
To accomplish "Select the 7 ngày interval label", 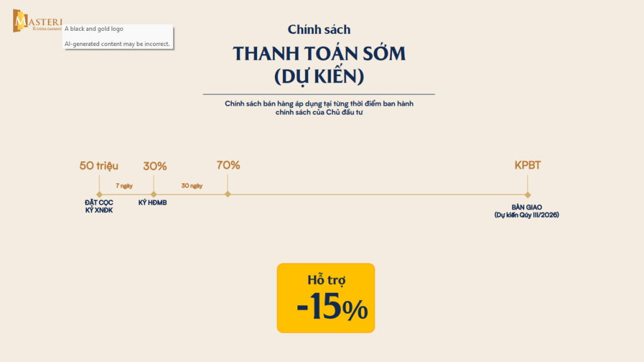I will click(x=124, y=186).
